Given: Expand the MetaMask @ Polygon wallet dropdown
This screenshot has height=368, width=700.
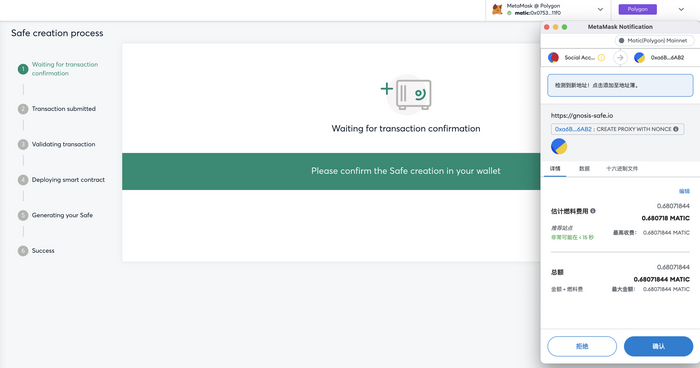Looking at the screenshot, I should [x=600, y=9].
